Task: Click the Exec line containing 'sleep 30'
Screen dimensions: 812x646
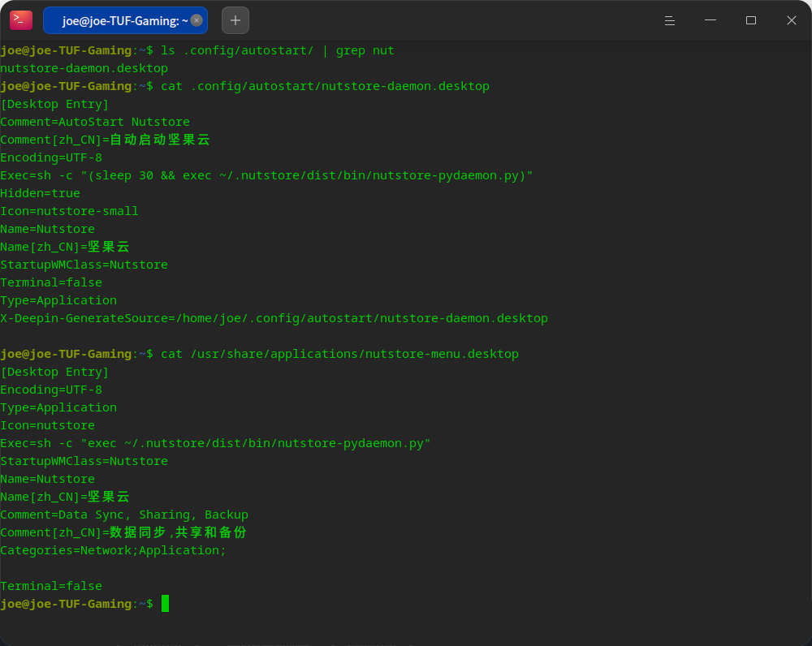Action: [266, 175]
